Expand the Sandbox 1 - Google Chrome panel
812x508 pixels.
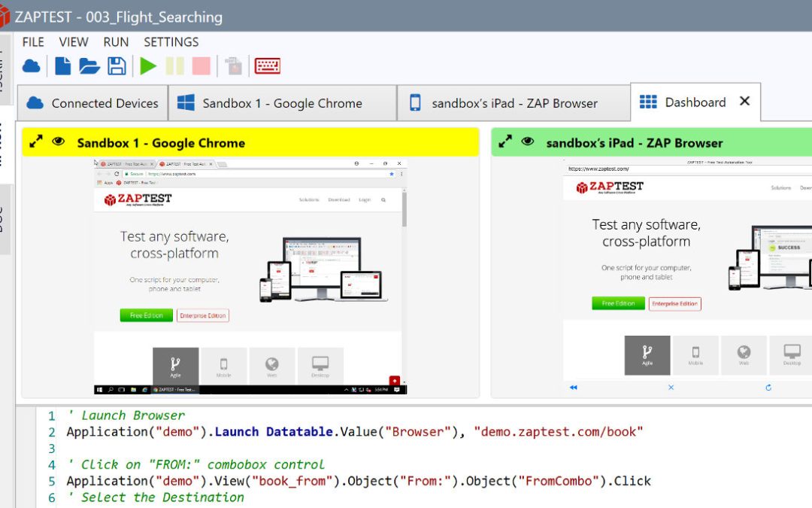point(36,141)
